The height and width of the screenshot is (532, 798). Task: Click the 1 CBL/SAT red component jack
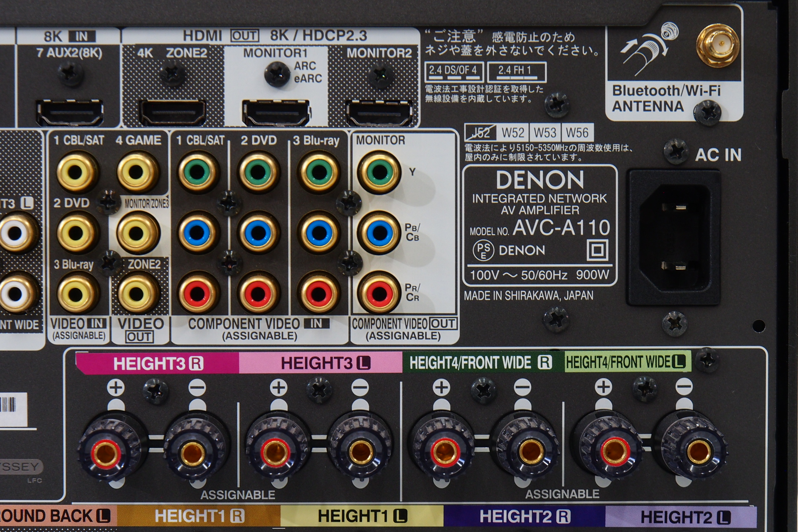coord(199,294)
